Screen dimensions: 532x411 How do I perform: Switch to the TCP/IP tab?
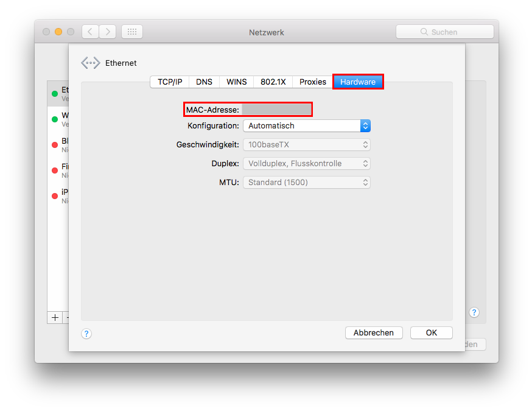tap(170, 82)
